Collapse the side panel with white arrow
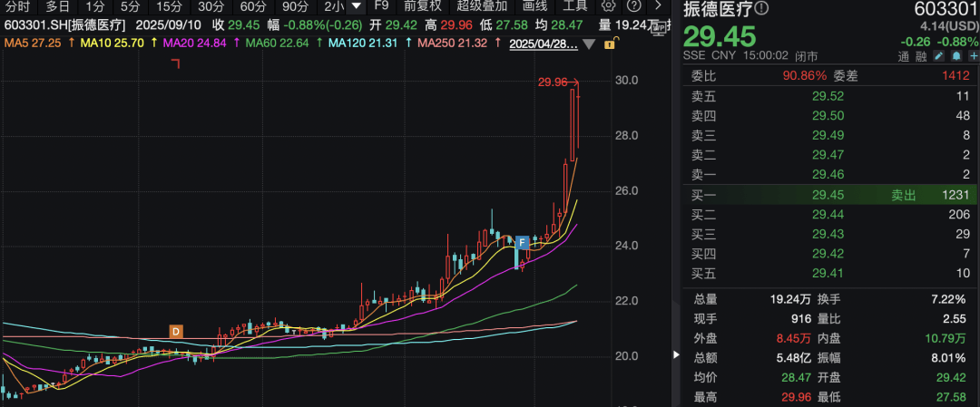Screen dimensions: 980x407 (x=676, y=354)
